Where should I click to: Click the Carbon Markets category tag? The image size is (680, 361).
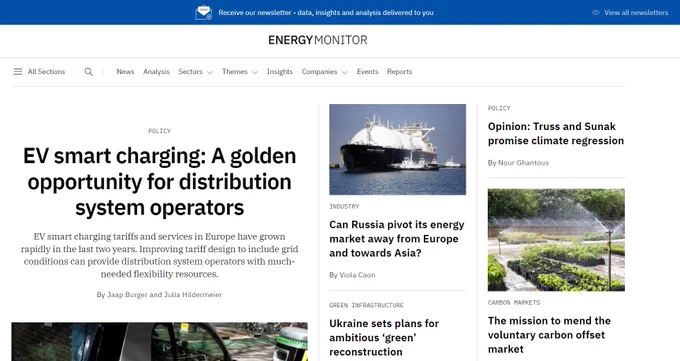pos(514,302)
